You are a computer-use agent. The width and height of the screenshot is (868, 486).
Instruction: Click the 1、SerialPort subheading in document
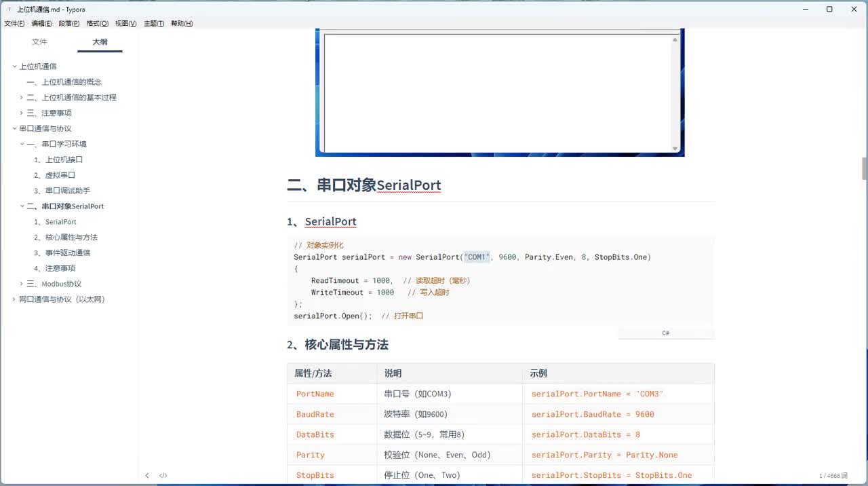pyautogui.click(x=321, y=221)
